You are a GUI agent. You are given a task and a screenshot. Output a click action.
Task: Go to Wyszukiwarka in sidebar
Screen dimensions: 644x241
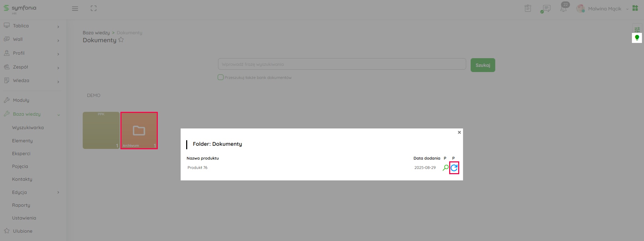pos(28,128)
